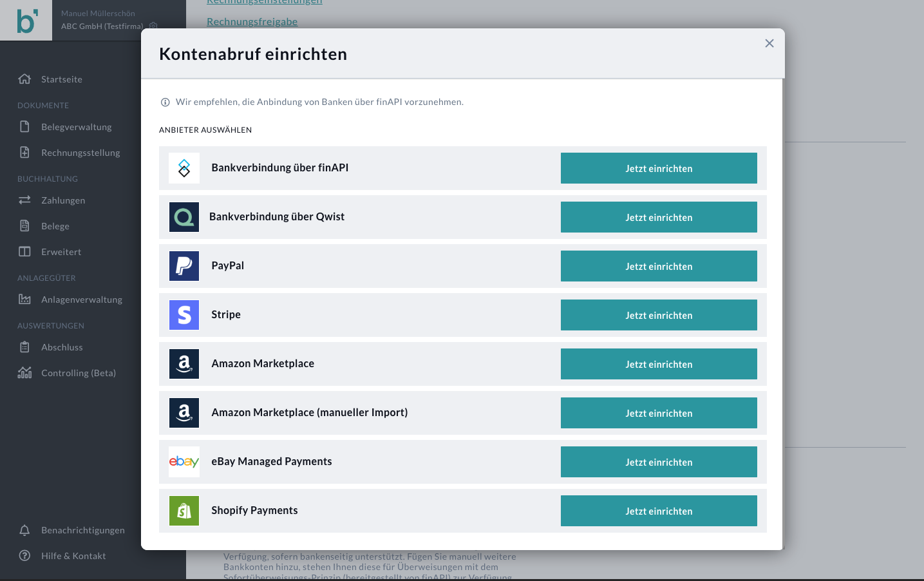This screenshot has height=581, width=924.
Task: Navigate to Zahlungen
Action: pyautogui.click(x=63, y=200)
